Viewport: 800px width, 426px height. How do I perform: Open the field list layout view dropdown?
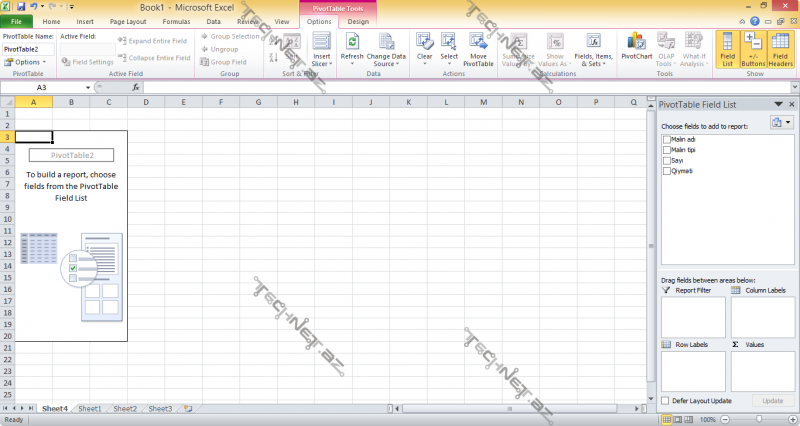point(780,122)
